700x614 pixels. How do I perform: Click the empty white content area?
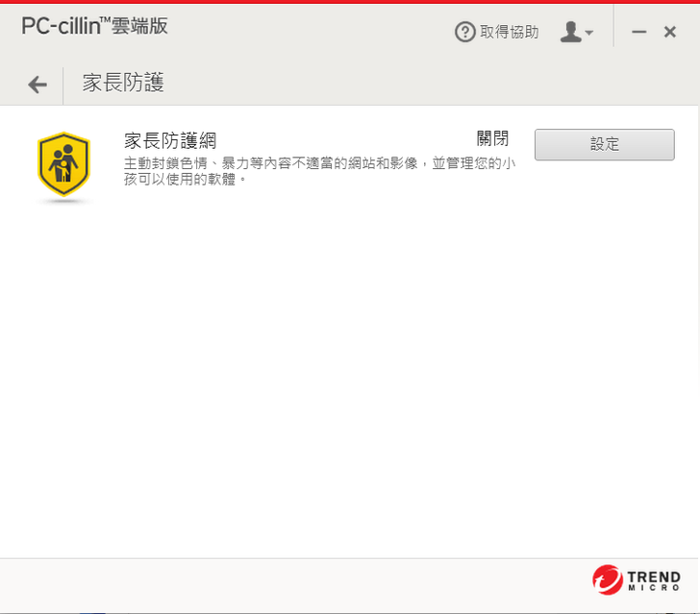click(x=349, y=375)
